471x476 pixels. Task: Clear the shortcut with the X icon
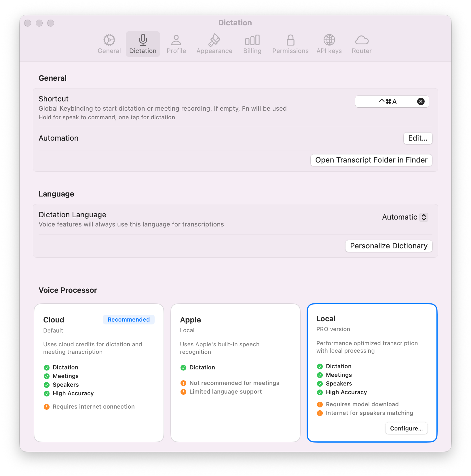pyautogui.click(x=421, y=101)
